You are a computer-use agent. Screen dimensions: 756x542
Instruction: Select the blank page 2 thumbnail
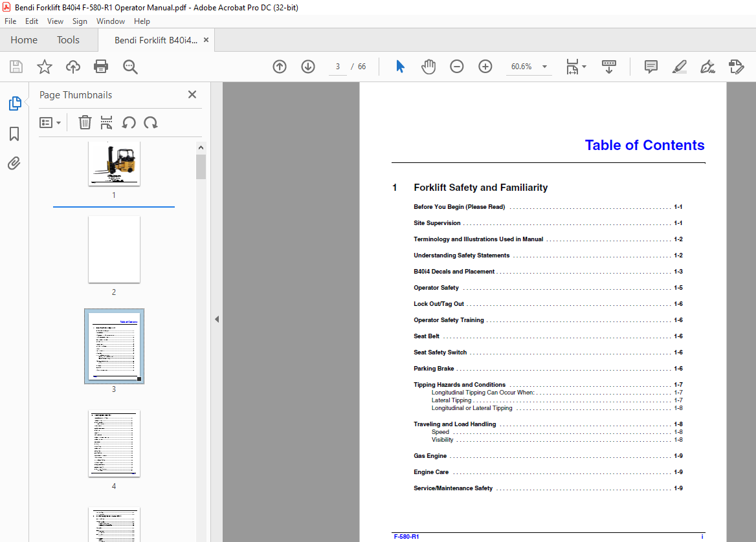115,249
